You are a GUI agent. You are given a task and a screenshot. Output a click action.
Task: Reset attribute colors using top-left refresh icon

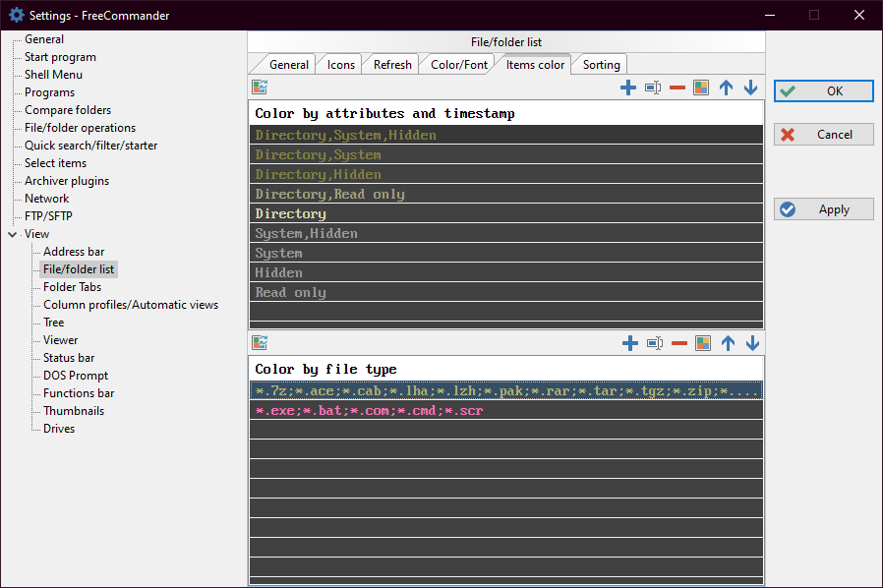pos(260,88)
